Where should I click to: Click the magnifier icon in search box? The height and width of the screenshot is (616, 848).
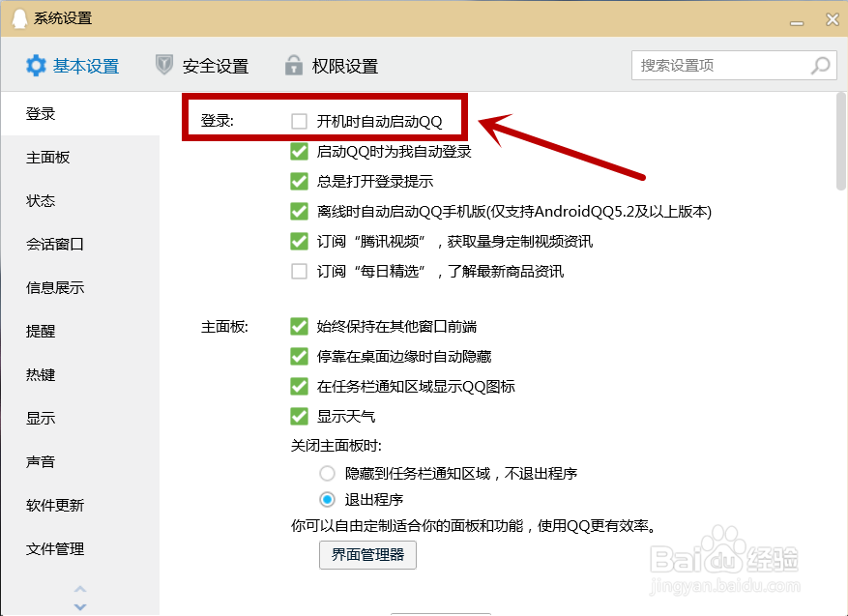click(820, 66)
